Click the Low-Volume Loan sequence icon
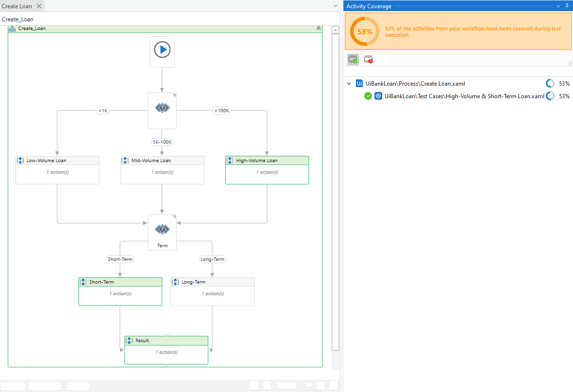 coord(20,160)
